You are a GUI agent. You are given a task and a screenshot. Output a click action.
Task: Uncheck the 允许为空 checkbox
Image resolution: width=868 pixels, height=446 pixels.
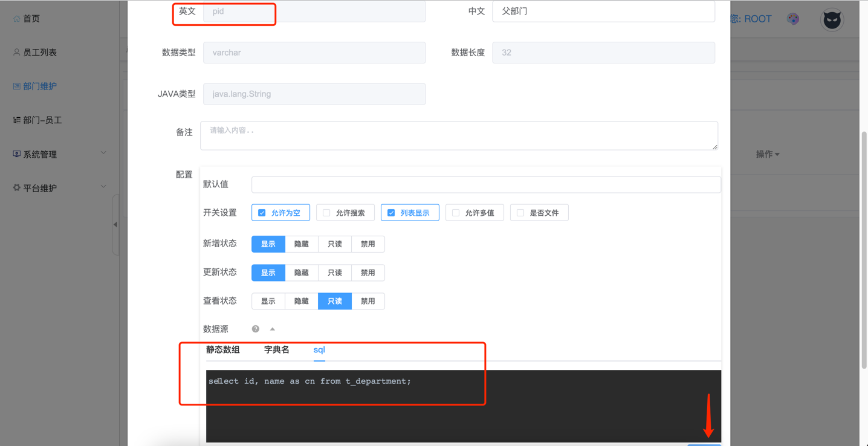[262, 213]
